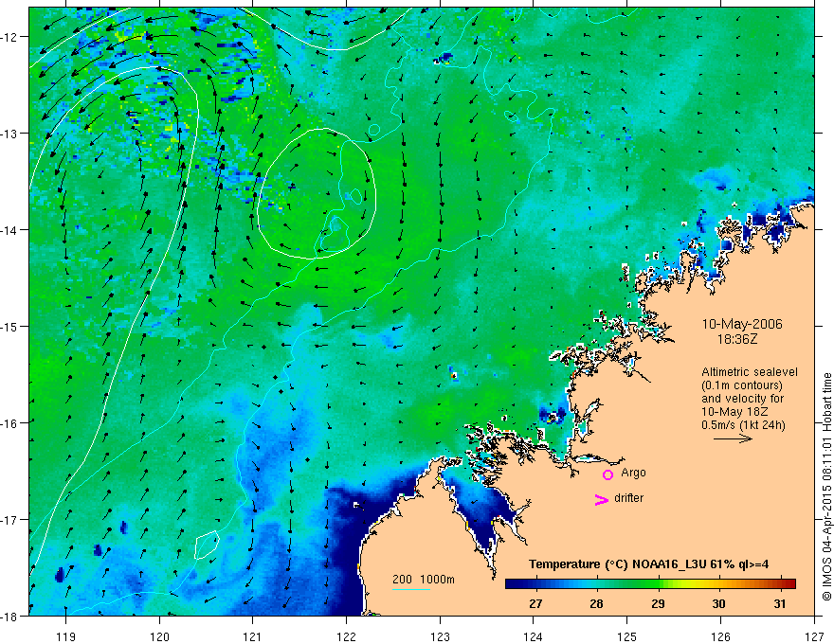Click longitude label 125
This screenshot has width=834, height=644.
pyautogui.click(x=627, y=636)
